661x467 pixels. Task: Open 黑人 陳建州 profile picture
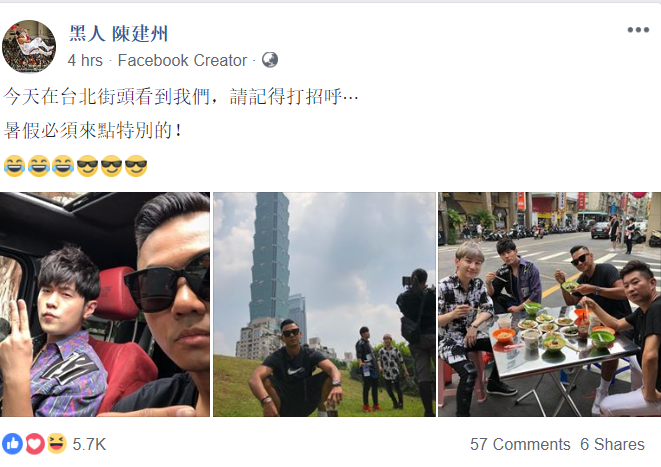(29, 46)
